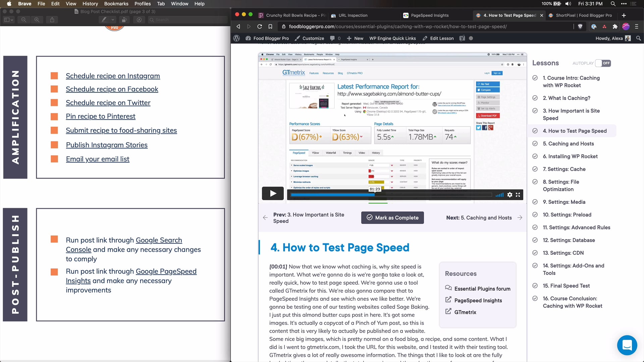
Task: Toggle completion circle for Installing WP Rocket
Action: pyautogui.click(x=535, y=157)
